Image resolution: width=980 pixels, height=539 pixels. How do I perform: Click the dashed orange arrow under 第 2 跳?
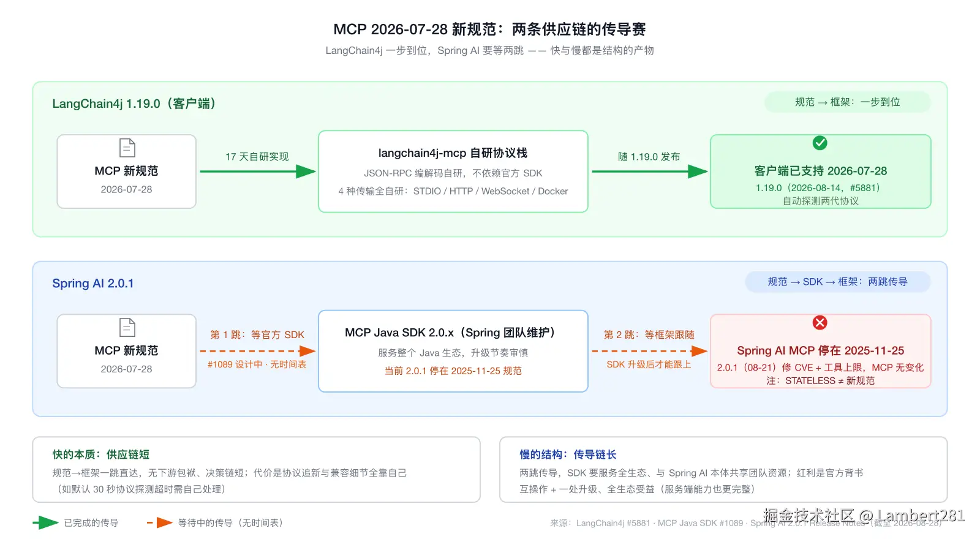coord(650,351)
